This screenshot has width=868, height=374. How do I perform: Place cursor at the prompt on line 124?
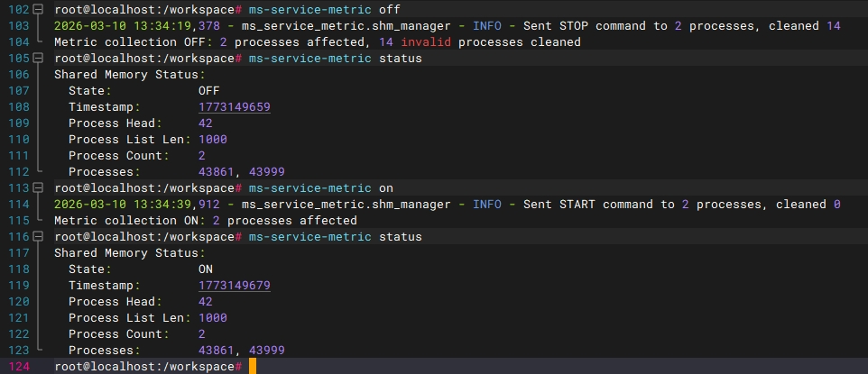click(x=253, y=367)
